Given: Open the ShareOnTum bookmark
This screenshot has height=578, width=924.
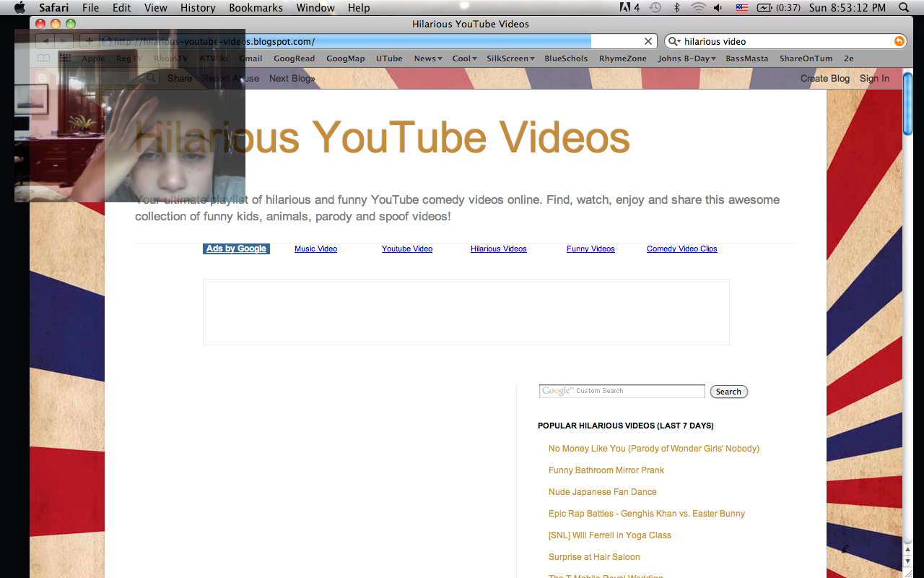Looking at the screenshot, I should pos(806,59).
